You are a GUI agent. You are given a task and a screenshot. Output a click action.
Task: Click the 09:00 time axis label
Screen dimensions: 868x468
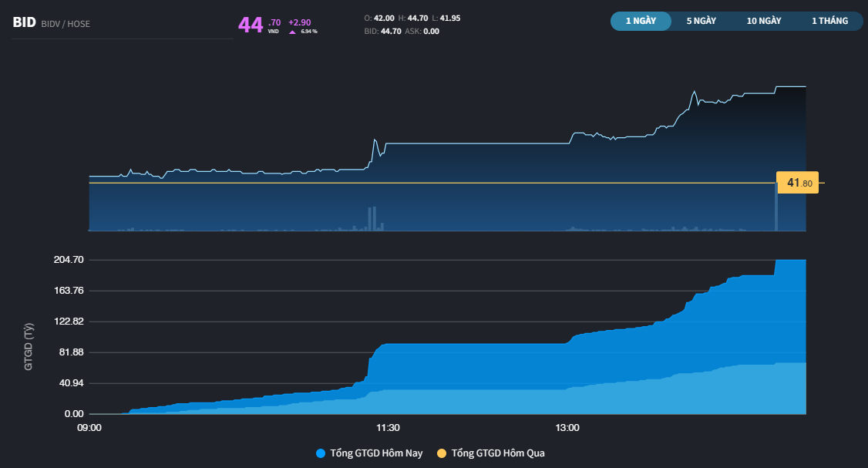[x=89, y=428]
